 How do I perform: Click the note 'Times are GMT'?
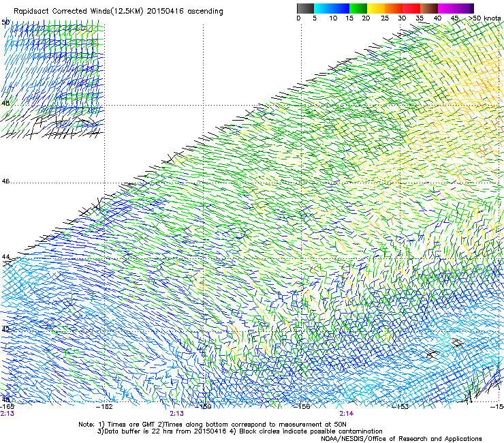131,425
